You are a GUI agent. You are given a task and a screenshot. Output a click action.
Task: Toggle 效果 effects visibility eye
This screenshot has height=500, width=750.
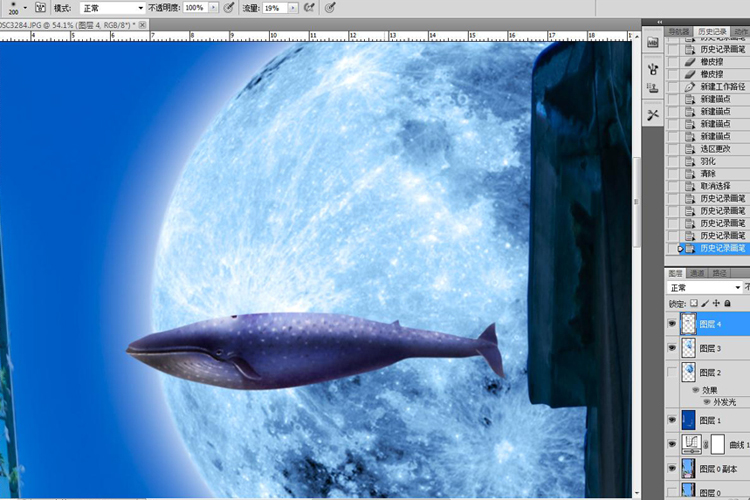pyautogui.click(x=696, y=390)
